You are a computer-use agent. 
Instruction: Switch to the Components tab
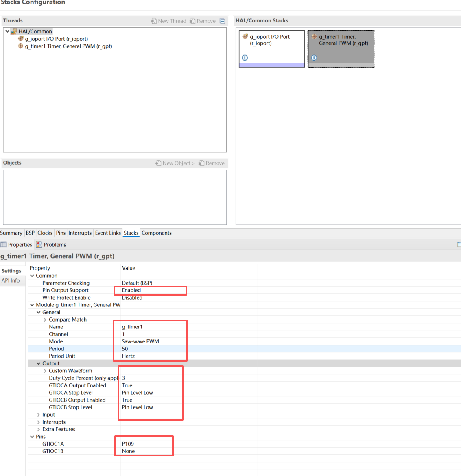tap(157, 233)
